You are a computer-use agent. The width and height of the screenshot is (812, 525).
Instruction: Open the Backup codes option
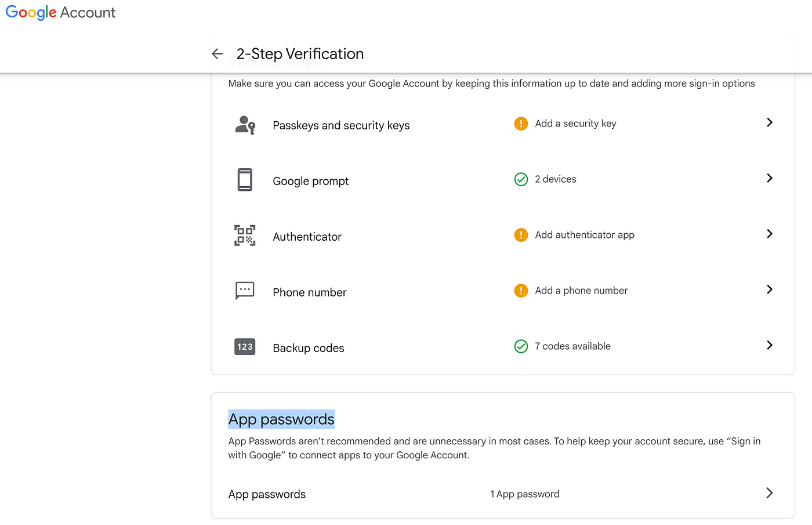click(x=308, y=348)
